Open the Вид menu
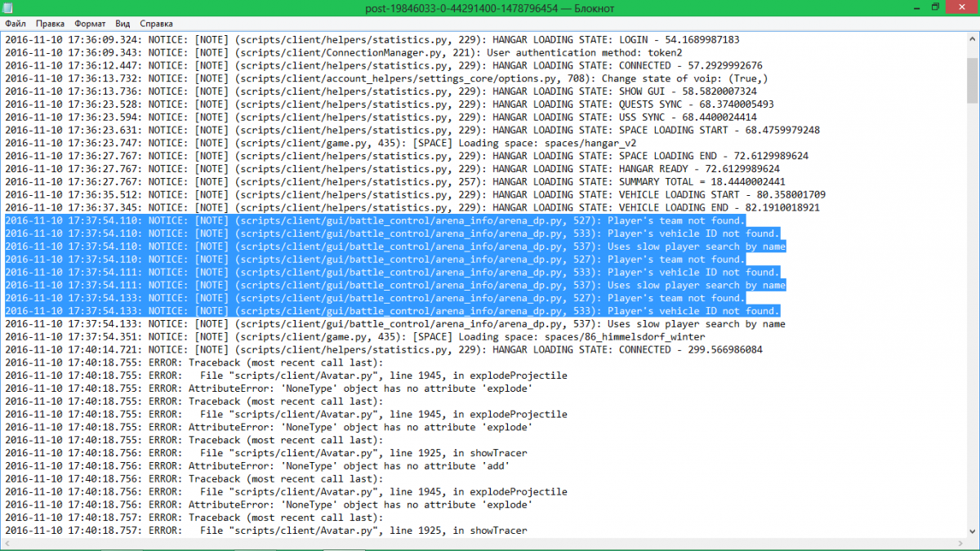 point(123,24)
